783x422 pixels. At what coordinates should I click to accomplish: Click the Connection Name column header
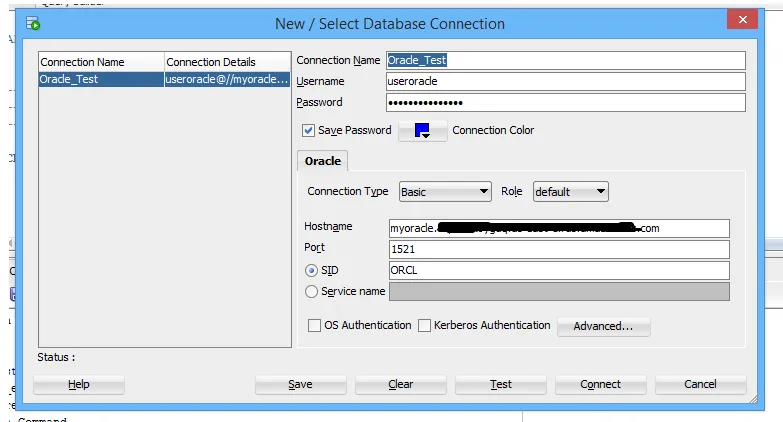[101, 62]
